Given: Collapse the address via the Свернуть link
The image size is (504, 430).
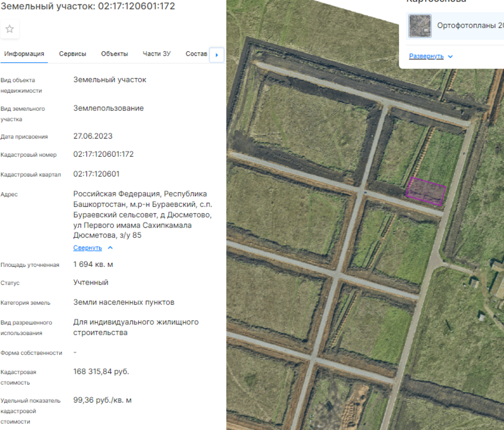Looking at the screenshot, I should pyautogui.click(x=88, y=248).
